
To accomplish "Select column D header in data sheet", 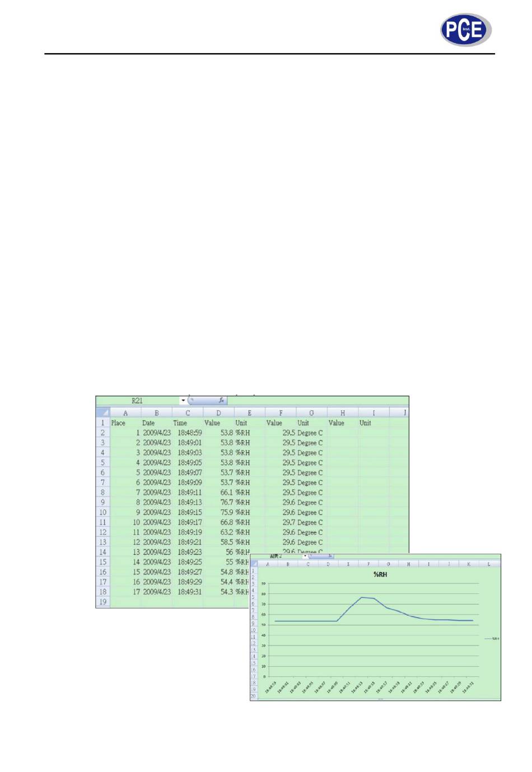I will pyautogui.click(x=218, y=413).
